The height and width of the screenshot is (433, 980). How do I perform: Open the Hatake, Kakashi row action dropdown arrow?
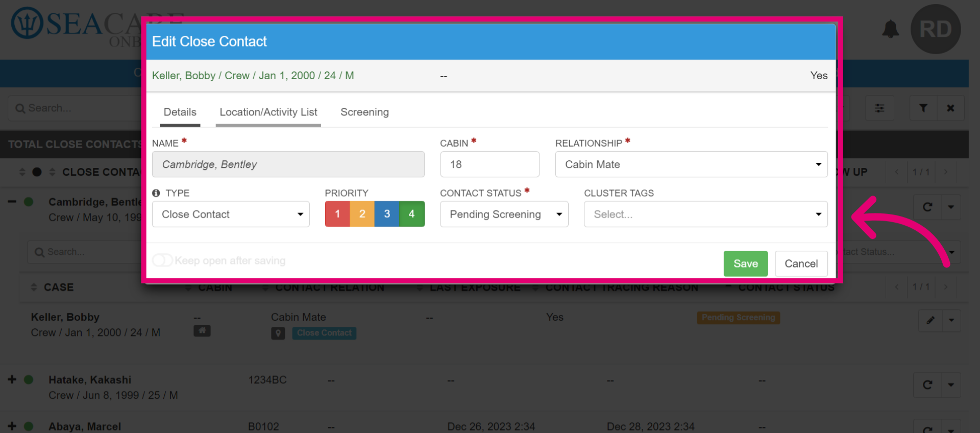[951, 385]
